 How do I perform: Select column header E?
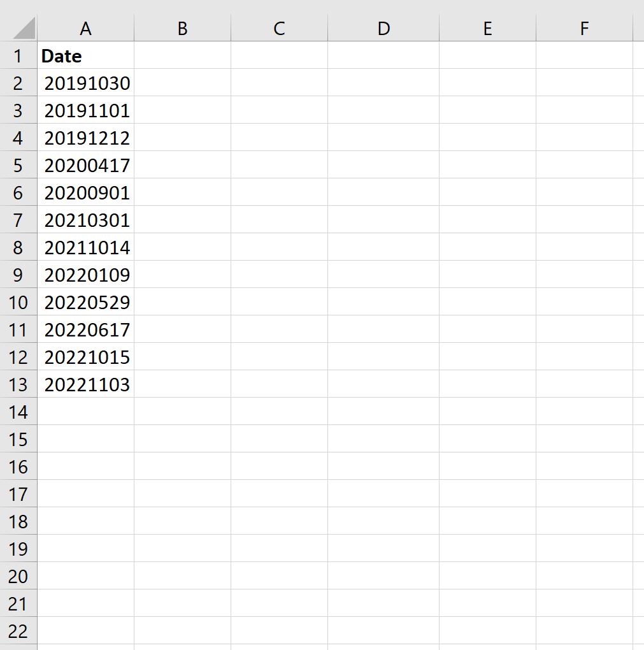coord(487,28)
